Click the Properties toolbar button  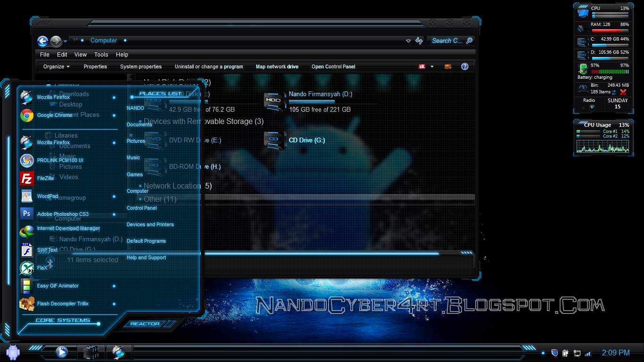[95, 66]
